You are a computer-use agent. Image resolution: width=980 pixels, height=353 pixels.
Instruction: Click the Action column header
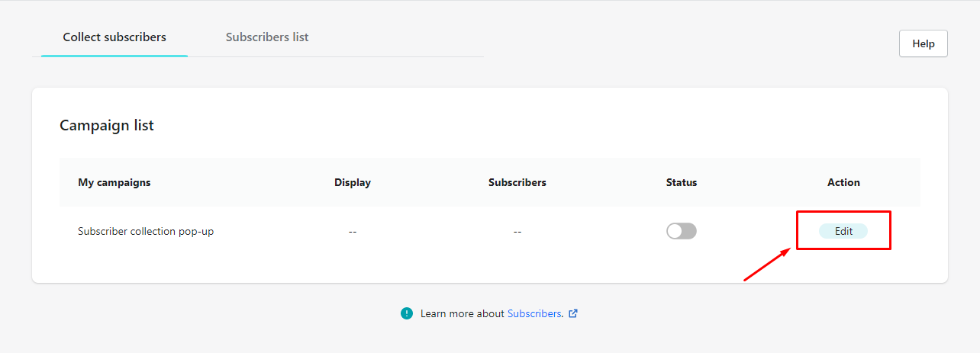coord(843,182)
